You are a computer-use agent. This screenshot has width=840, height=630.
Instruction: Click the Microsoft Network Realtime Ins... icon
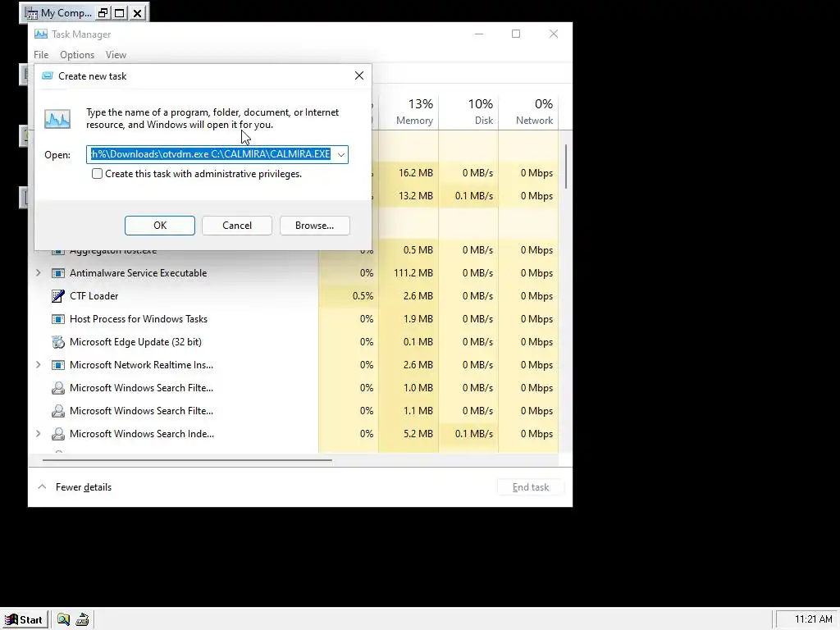pos(58,365)
